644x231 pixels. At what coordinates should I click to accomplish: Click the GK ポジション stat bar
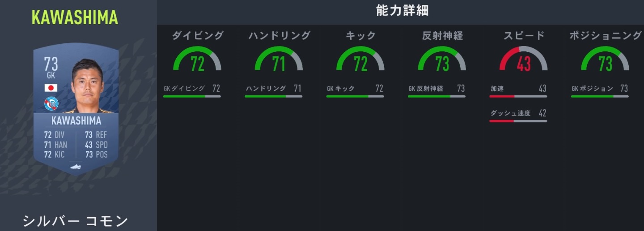(x=600, y=96)
